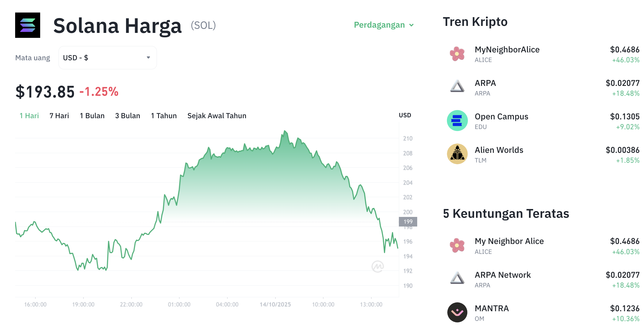Select the 1 Hari timeframe tab

(x=29, y=116)
